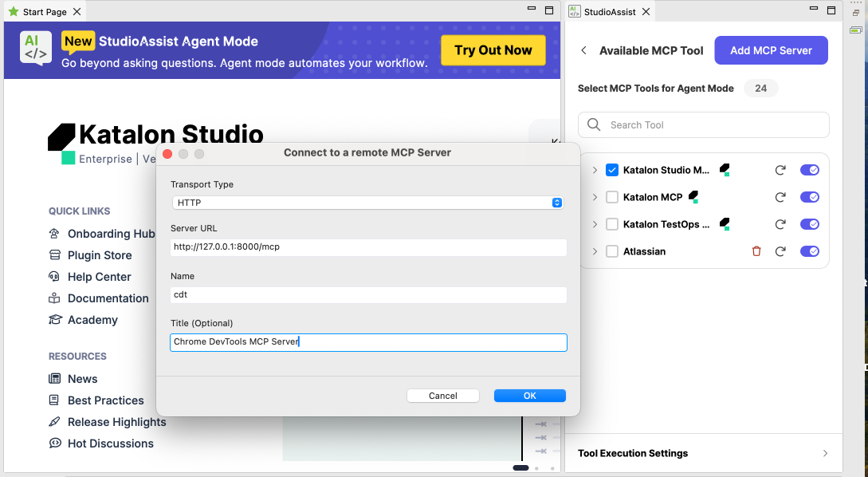Uncheck the Katalon Studio MCP checkbox
868x477 pixels.
coord(611,169)
